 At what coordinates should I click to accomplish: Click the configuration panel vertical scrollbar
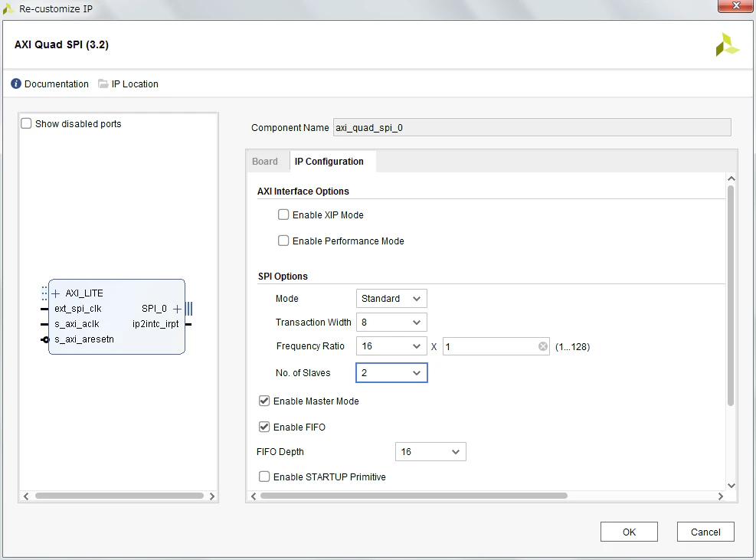click(731, 296)
